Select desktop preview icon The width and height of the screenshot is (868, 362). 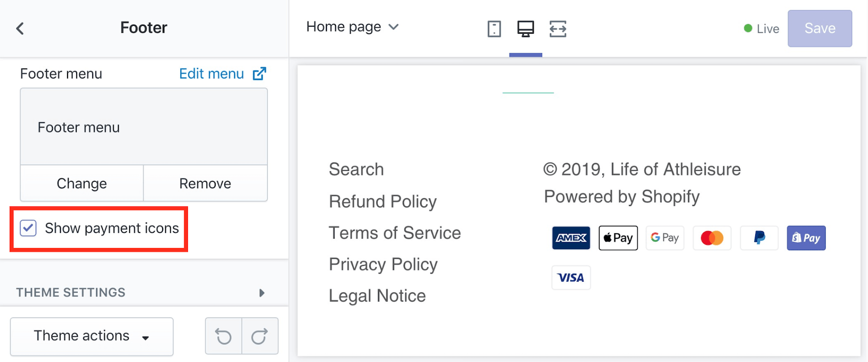(x=525, y=29)
